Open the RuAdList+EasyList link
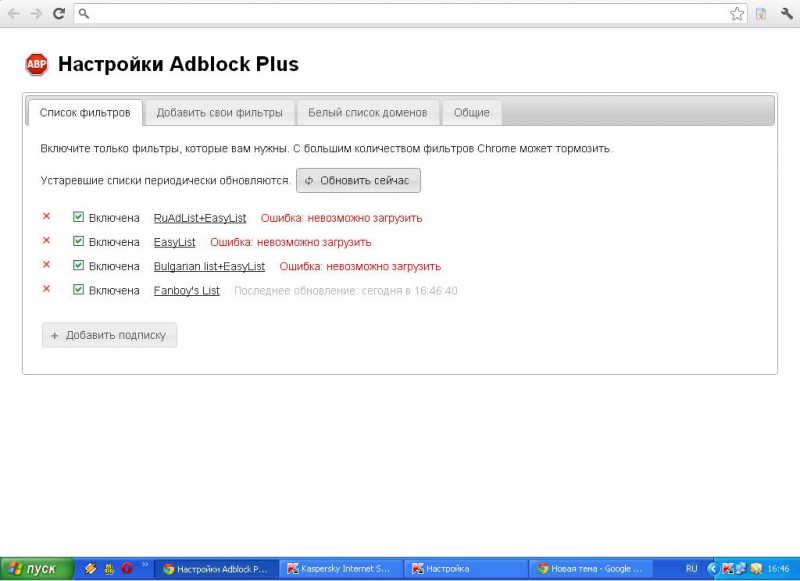Screen dimensions: 800x581 (x=200, y=218)
